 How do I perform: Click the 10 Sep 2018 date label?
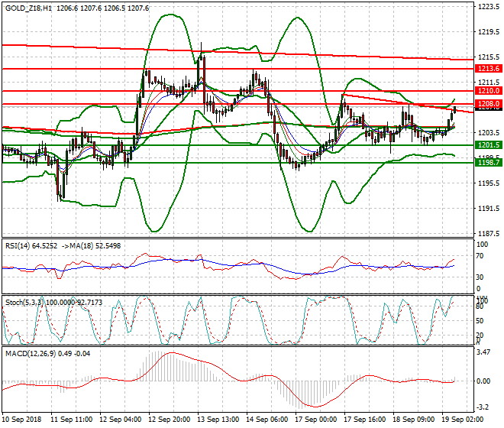[x=22, y=420]
